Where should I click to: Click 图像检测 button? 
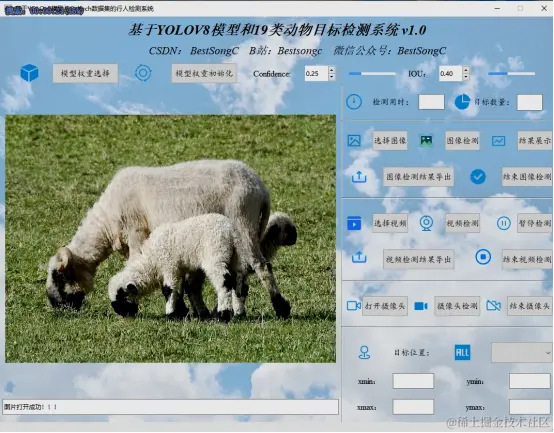462,141
